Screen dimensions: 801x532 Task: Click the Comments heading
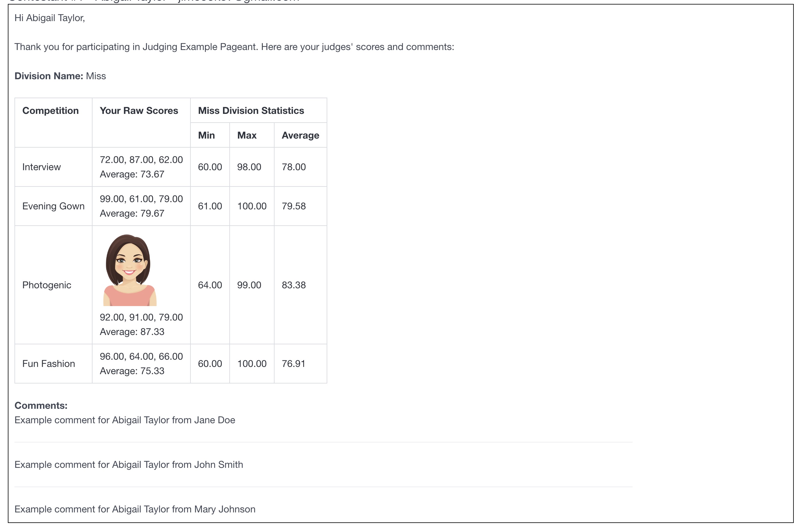(41, 405)
